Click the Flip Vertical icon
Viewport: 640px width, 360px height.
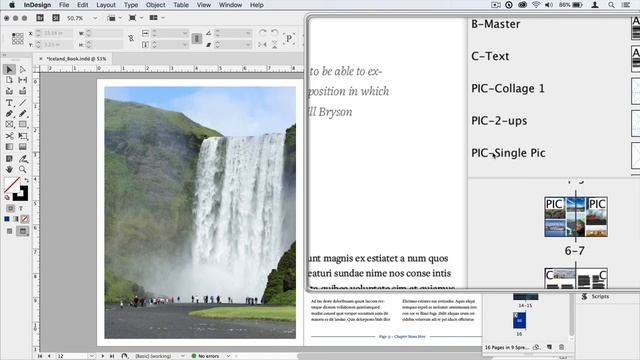(275, 44)
